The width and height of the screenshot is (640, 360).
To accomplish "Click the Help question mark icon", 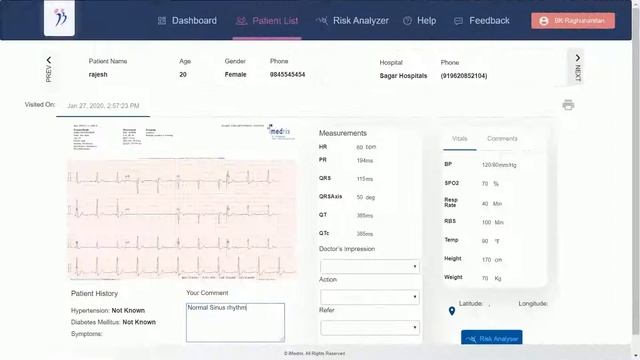I will tap(407, 21).
